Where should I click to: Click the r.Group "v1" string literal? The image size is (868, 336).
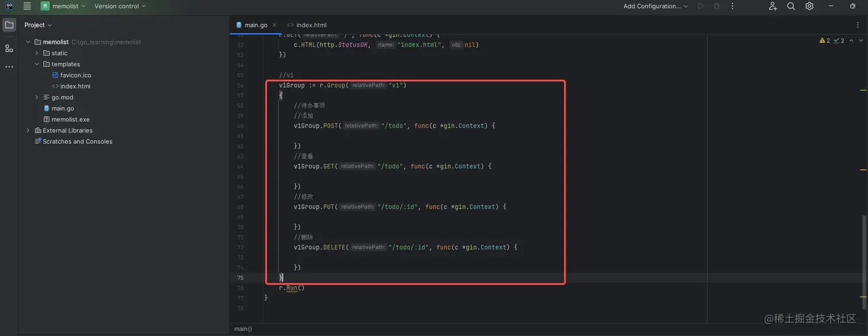pos(397,85)
